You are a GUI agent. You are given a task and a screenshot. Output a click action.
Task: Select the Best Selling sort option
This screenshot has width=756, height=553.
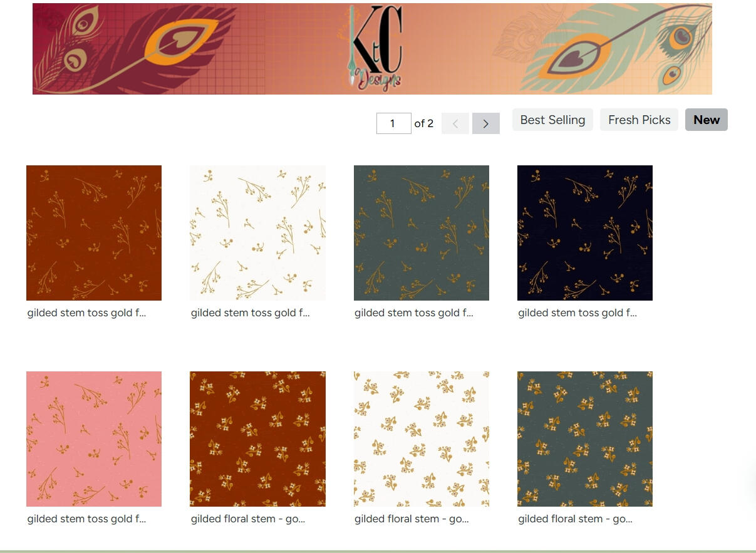click(552, 120)
